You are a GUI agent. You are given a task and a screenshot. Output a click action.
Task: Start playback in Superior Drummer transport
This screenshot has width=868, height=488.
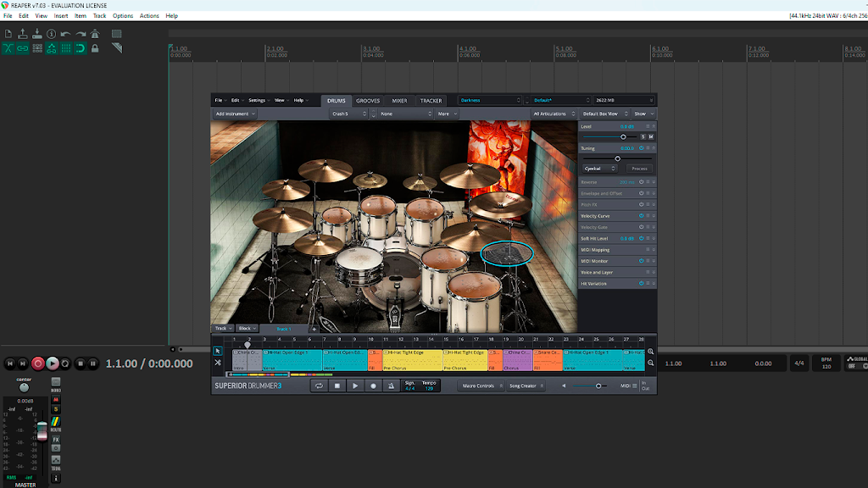355,386
